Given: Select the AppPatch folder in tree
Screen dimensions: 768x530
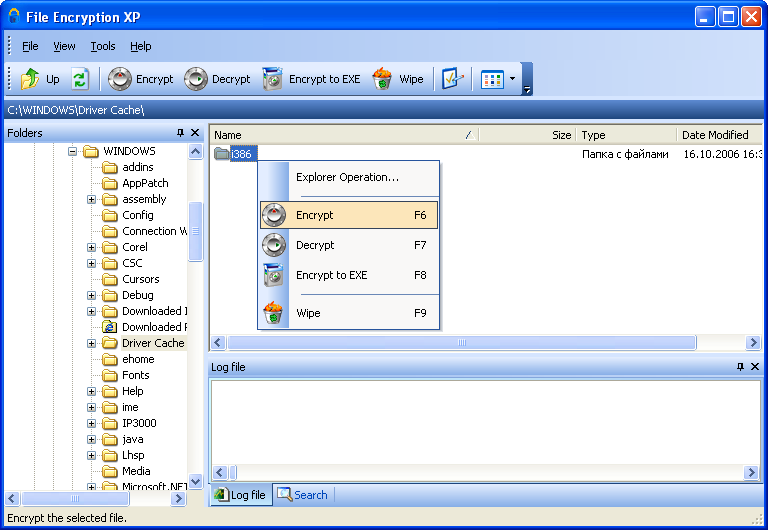Looking at the screenshot, I should [145, 183].
